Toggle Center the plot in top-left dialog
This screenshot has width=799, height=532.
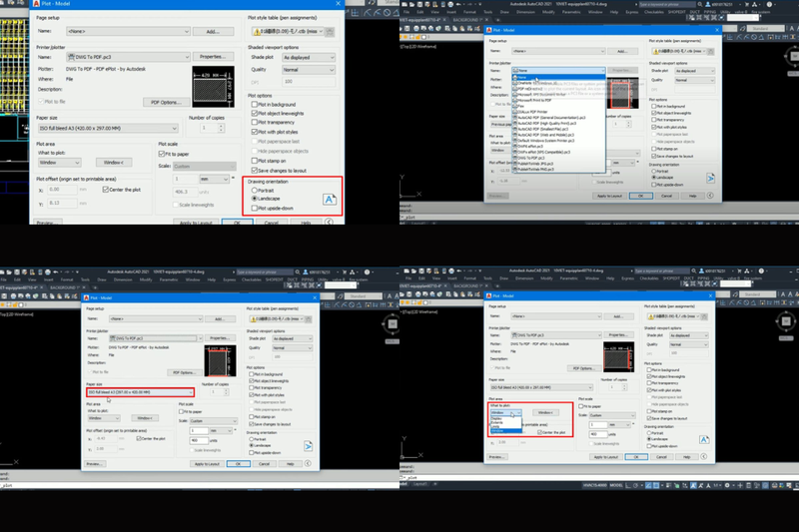pos(106,190)
